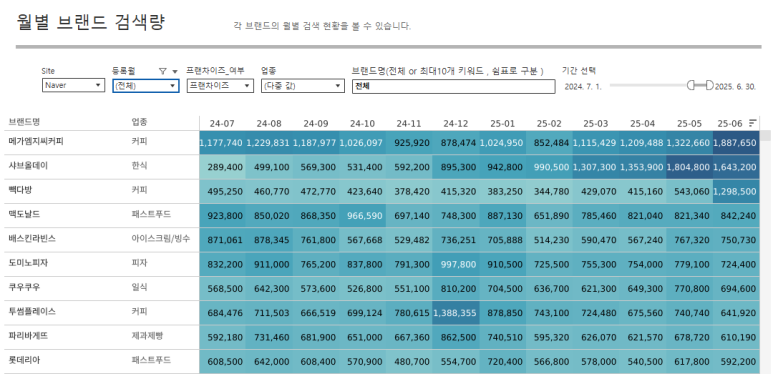Click the 브랜드명 column header

click(x=24, y=122)
